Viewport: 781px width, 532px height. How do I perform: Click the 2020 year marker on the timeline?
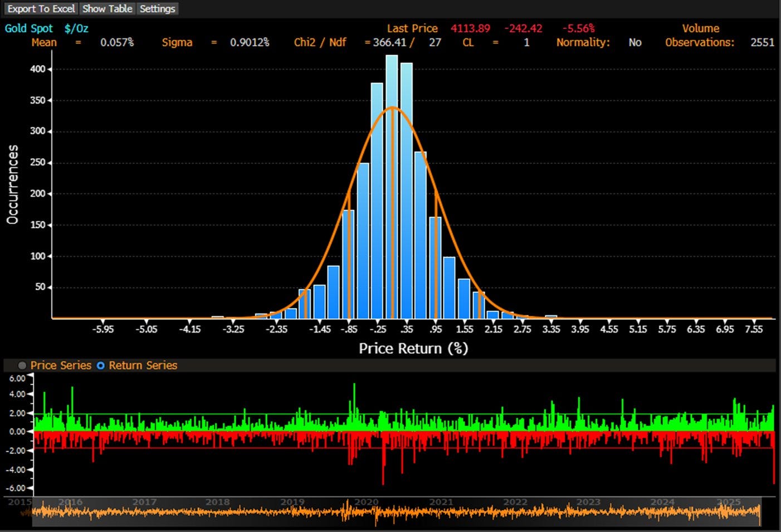tap(366, 502)
